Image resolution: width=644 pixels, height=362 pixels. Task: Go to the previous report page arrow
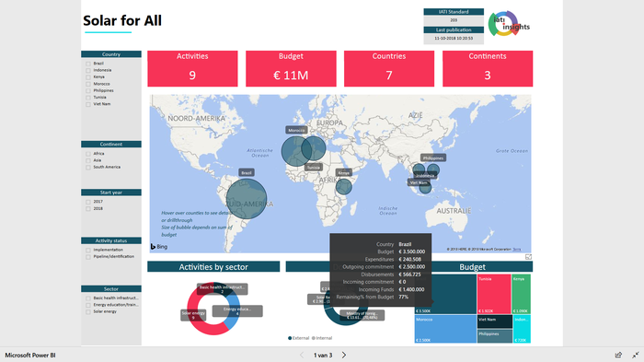tap(302, 355)
